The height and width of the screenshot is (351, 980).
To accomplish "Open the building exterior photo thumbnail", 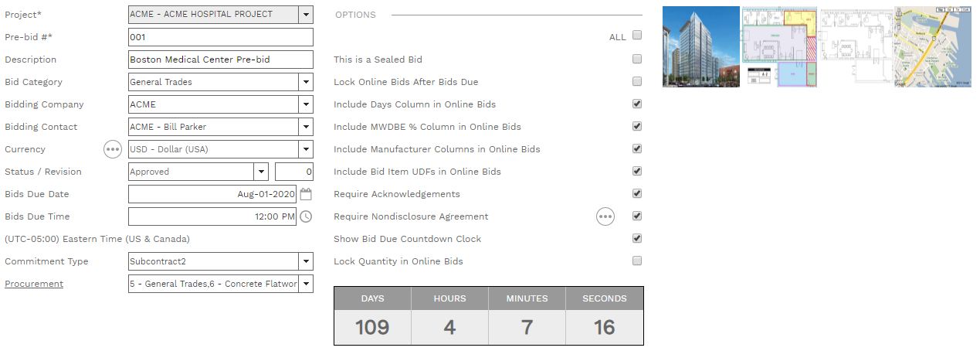I will tap(700, 46).
